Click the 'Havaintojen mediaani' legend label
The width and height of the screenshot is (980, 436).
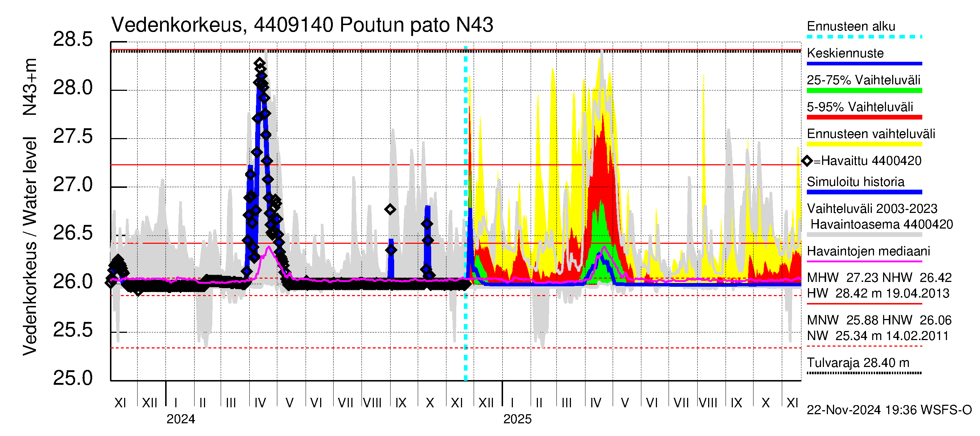coord(868,251)
